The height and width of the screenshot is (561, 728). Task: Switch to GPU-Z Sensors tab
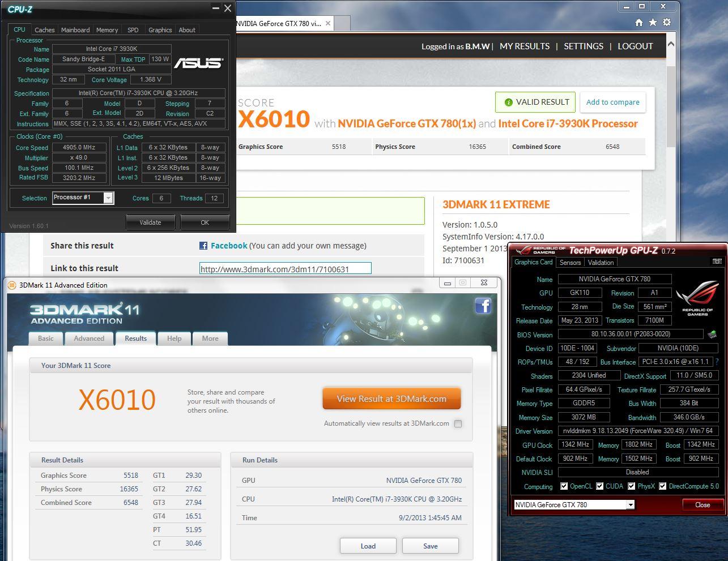point(570,263)
